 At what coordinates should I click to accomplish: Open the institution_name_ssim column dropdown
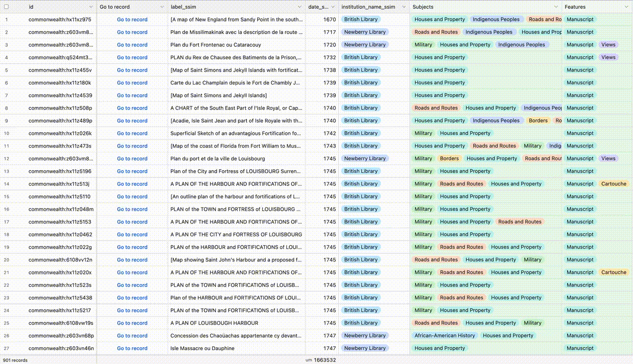point(404,7)
